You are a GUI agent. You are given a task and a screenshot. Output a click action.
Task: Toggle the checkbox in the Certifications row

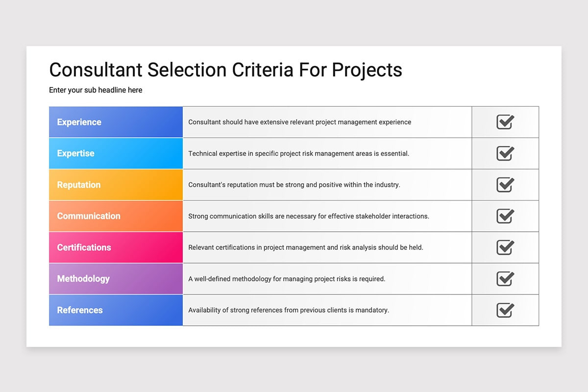(505, 247)
